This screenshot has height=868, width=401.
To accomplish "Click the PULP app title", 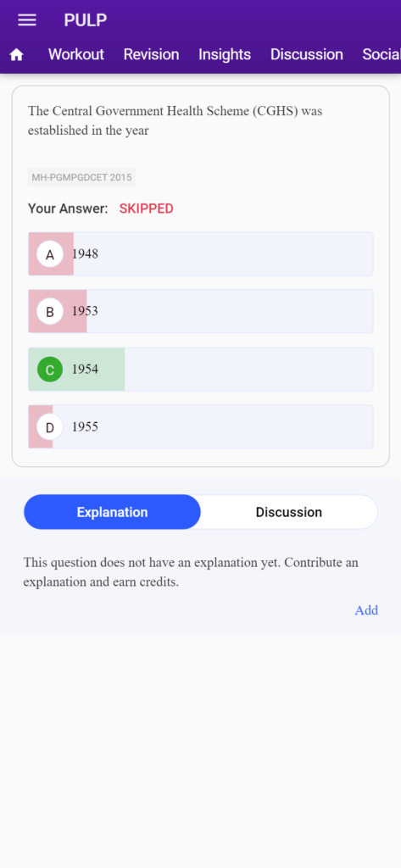I will (x=86, y=20).
